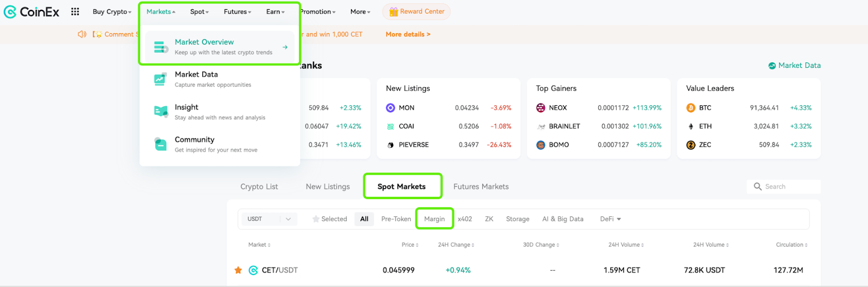Open the Reward Center button
Screen dimensions: 868x287
tap(417, 11)
